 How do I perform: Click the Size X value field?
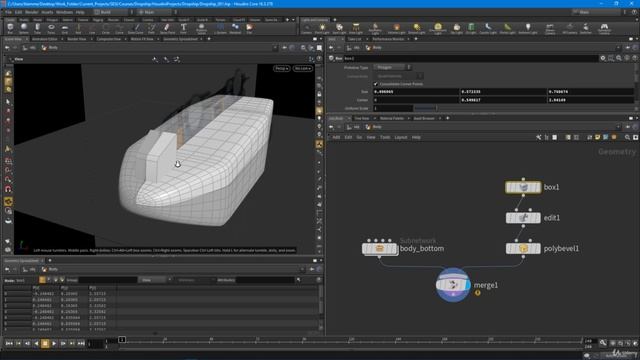(x=416, y=92)
